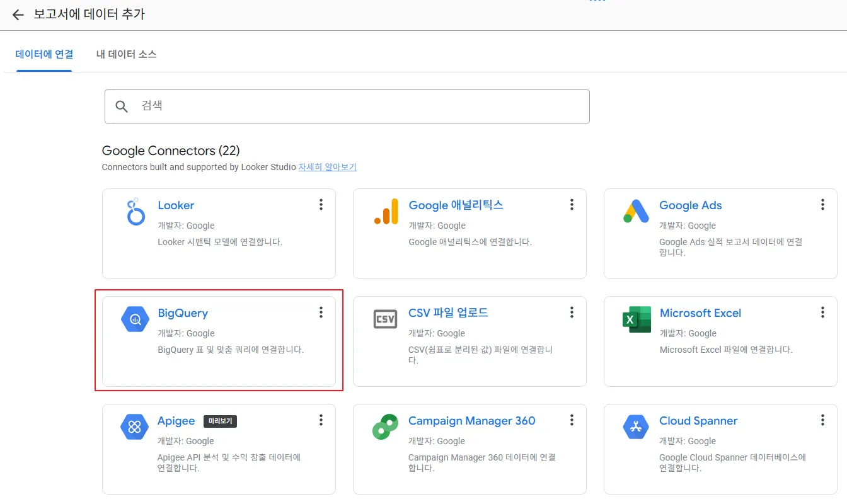Click the Google 애널리틱스 connector title
This screenshot has width=847, height=504.
coord(456,205)
